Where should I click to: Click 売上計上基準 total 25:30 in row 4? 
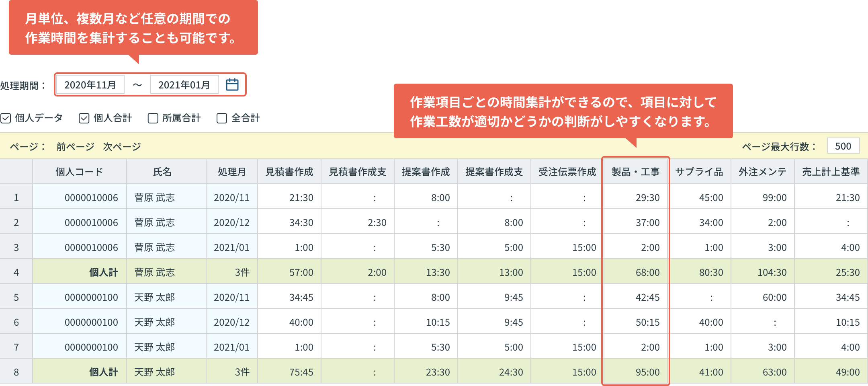coord(848,272)
